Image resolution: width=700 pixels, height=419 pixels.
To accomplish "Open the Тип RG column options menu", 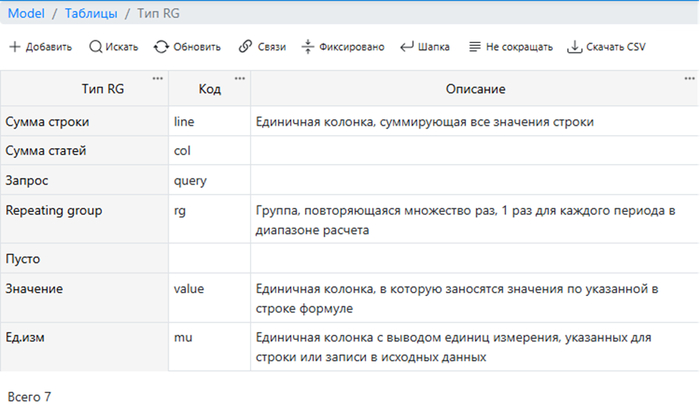I will pyautogui.click(x=157, y=78).
